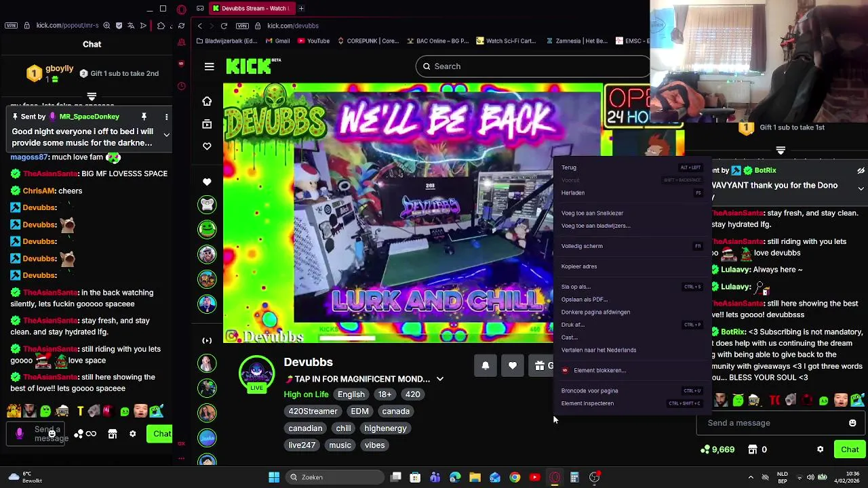Screen dimensions: 868x488
Task: Open a new browser tab
Action: coord(301,8)
